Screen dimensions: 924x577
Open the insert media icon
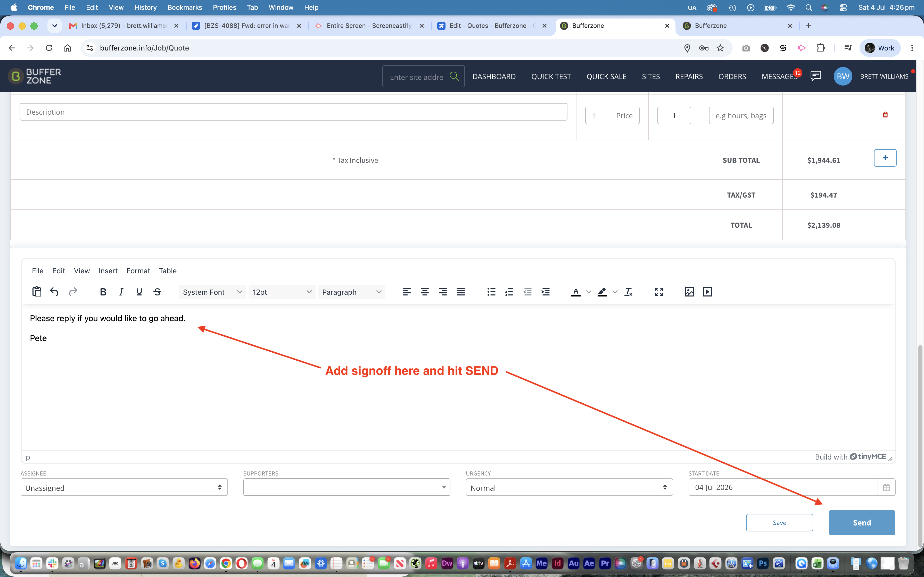[x=707, y=292]
